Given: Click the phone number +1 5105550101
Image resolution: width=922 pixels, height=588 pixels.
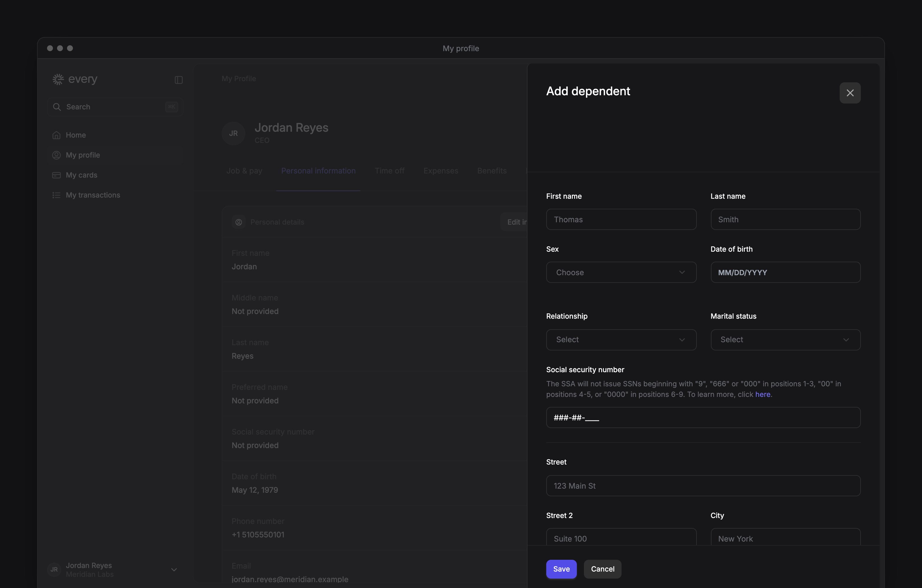Looking at the screenshot, I should (x=258, y=535).
